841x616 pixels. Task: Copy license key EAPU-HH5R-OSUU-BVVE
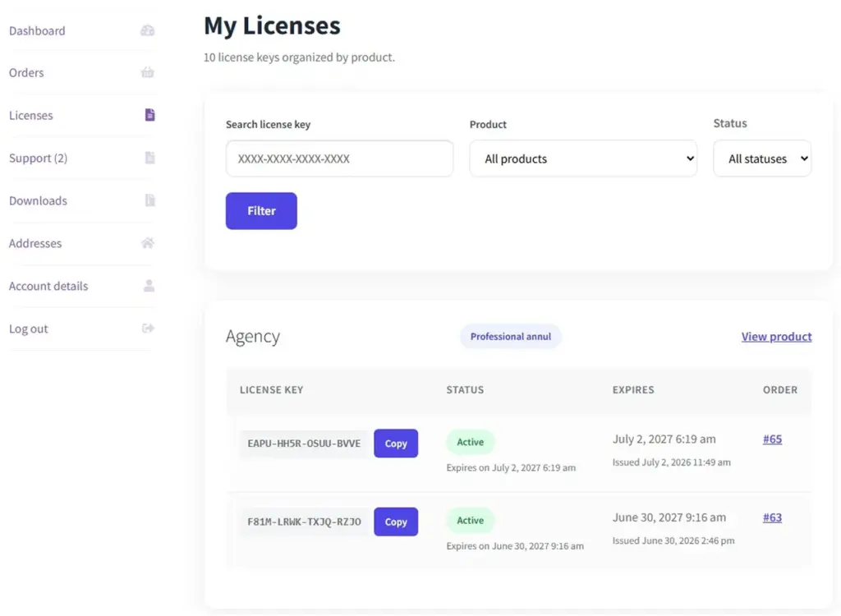[x=396, y=444]
